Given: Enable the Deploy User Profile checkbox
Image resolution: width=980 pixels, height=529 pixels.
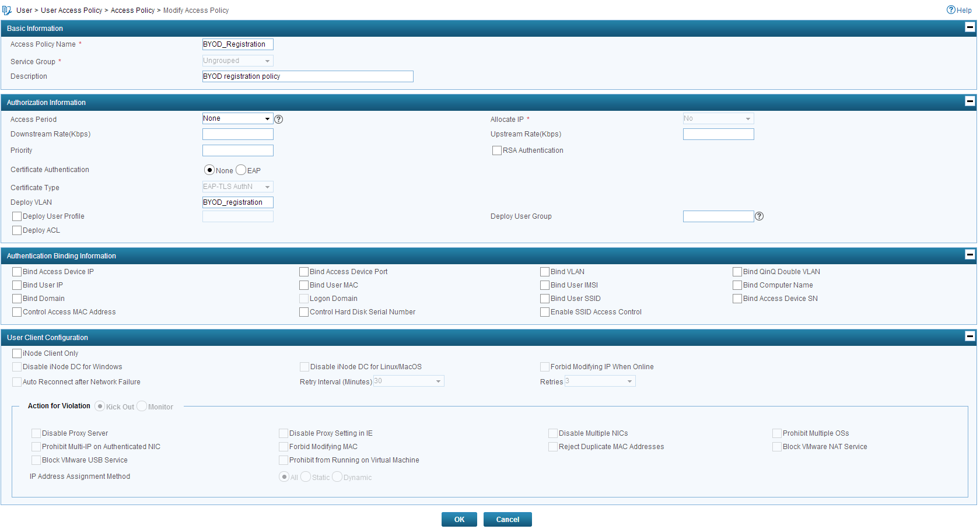Looking at the screenshot, I should (17, 216).
